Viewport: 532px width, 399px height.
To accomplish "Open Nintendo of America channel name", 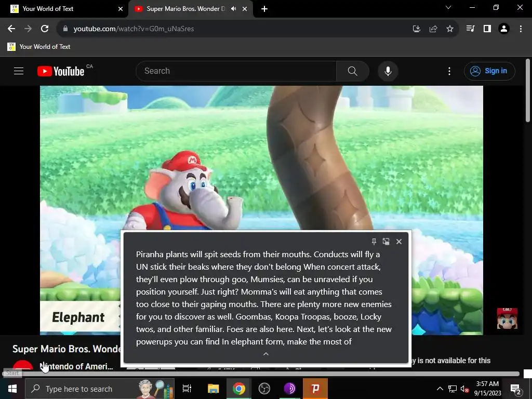I will point(76,366).
